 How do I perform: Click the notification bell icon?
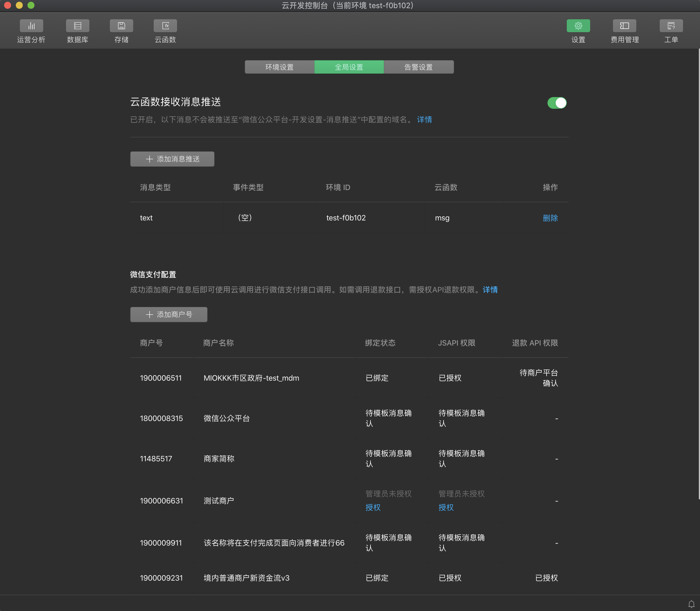tap(691, 604)
